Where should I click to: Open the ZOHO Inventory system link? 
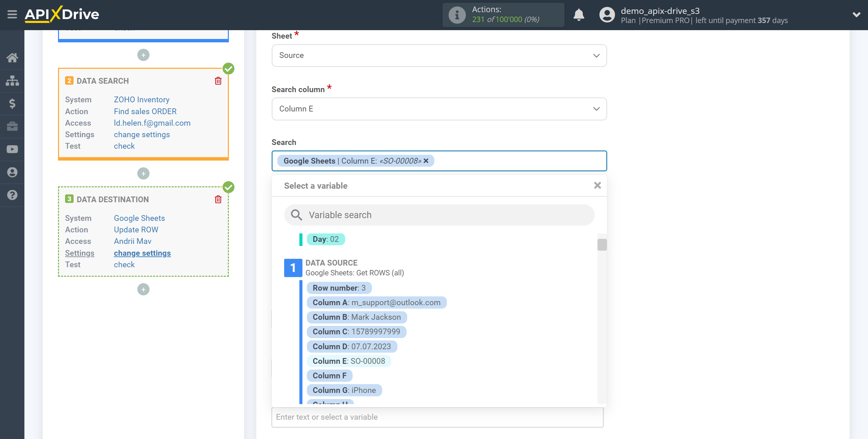(141, 100)
